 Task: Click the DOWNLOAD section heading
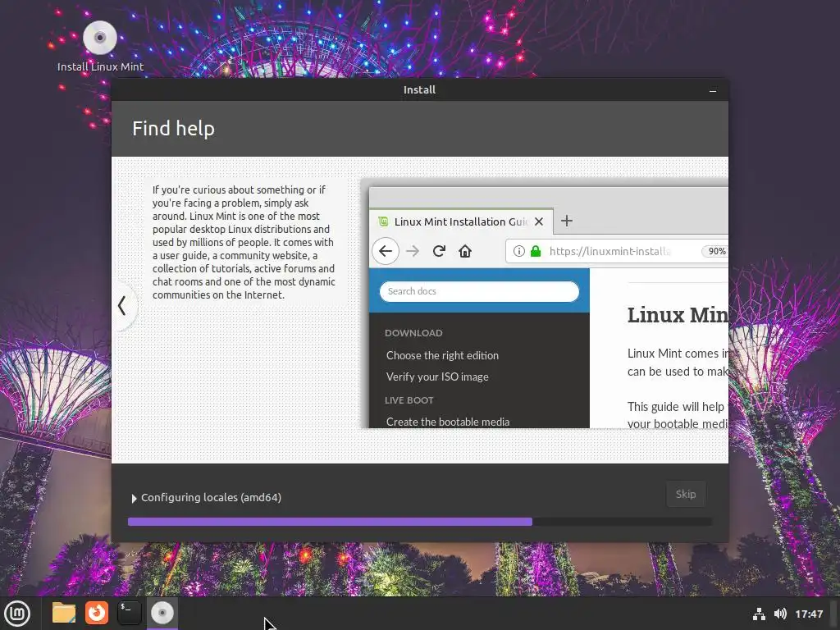point(413,333)
